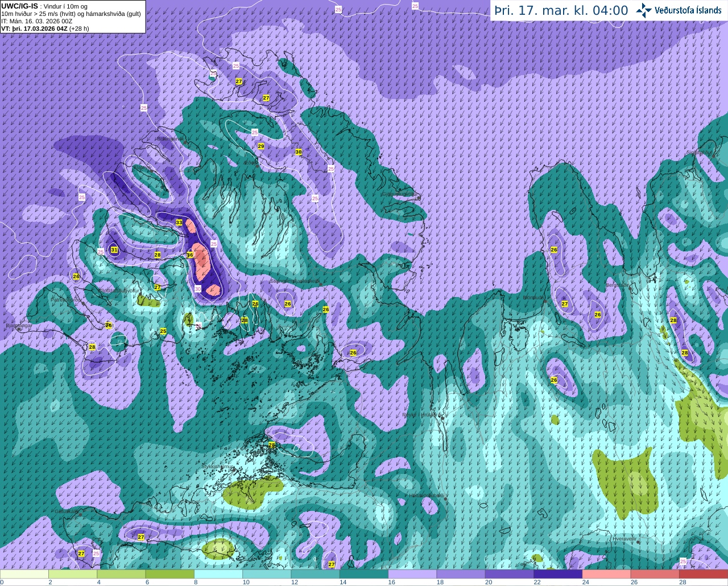Click the '10m hviður > 25 m/s' description line
The width and height of the screenshot is (728, 586).
(x=71, y=14)
